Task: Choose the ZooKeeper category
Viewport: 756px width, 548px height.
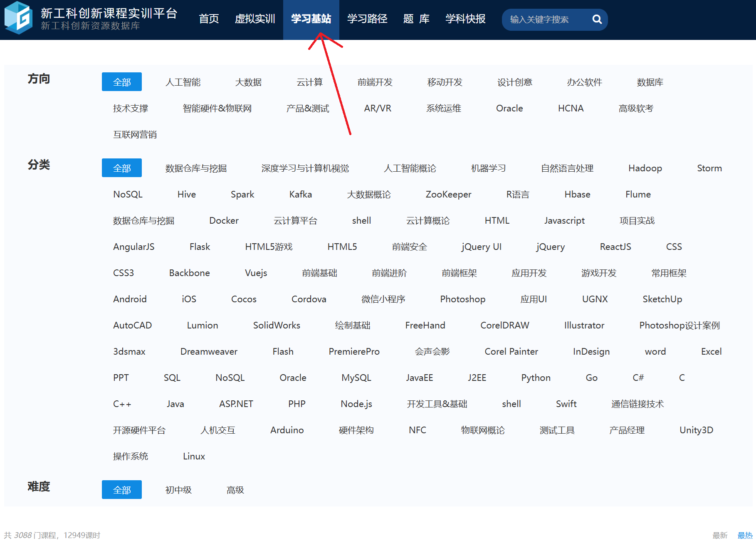Action: coord(448,194)
